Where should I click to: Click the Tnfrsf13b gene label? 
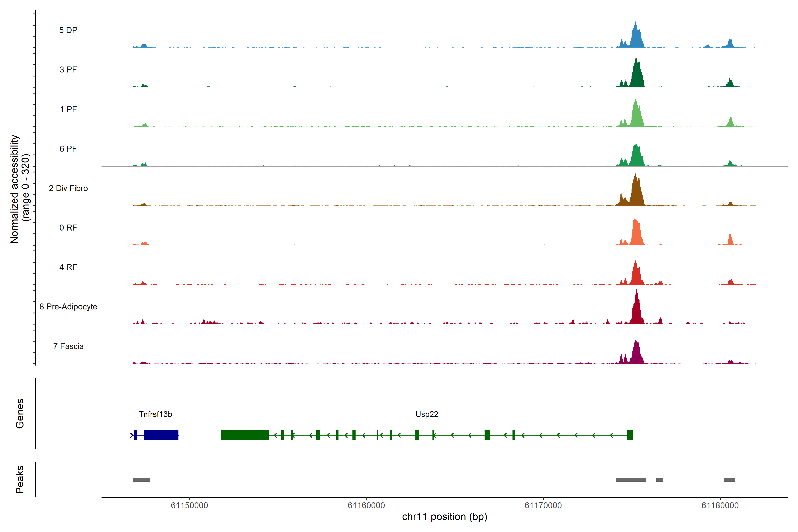click(x=155, y=414)
